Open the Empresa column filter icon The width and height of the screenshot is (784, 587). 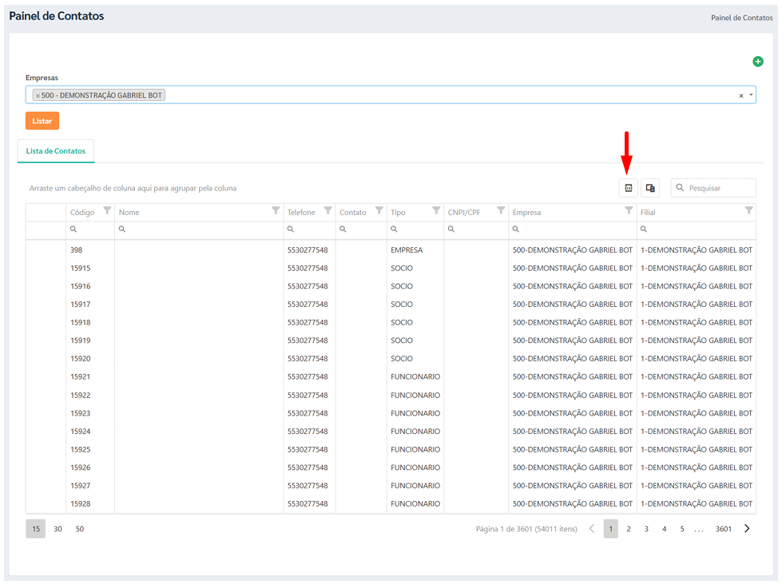[629, 210]
